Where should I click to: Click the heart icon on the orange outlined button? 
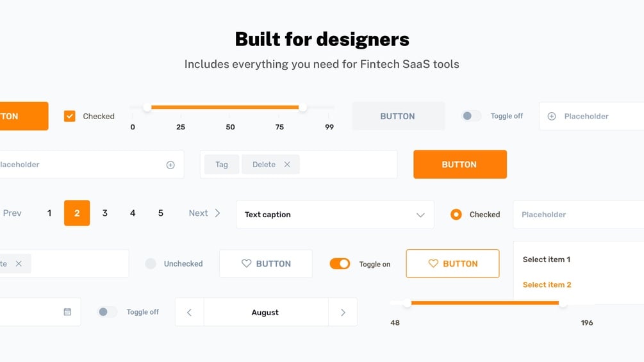[x=433, y=263]
